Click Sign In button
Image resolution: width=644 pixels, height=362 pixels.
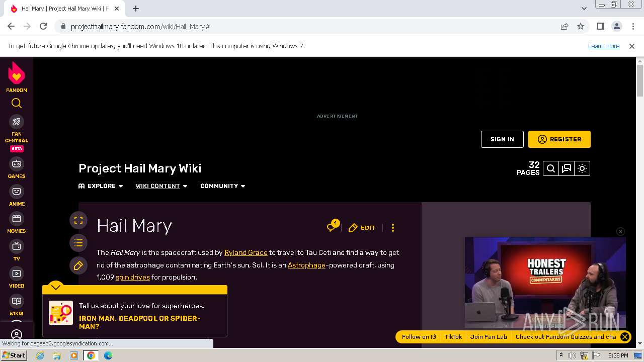502,139
